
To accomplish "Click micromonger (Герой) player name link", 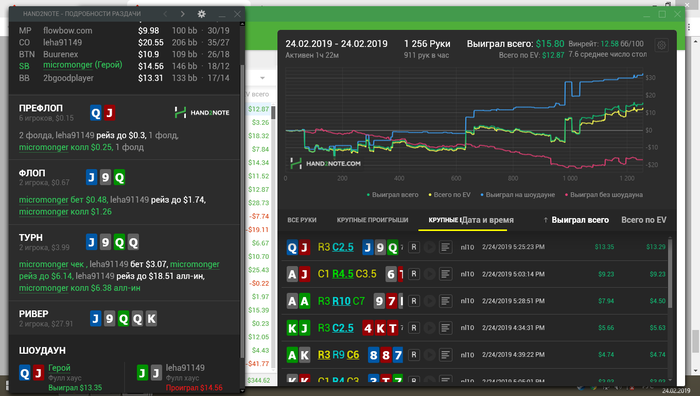I will 83,65.
